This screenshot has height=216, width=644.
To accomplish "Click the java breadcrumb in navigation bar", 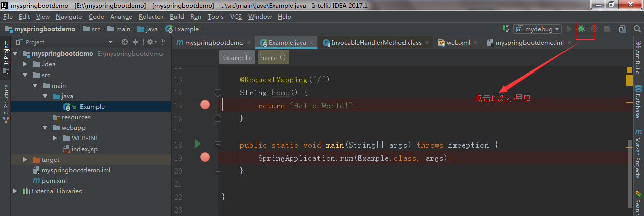I will coord(148,29).
